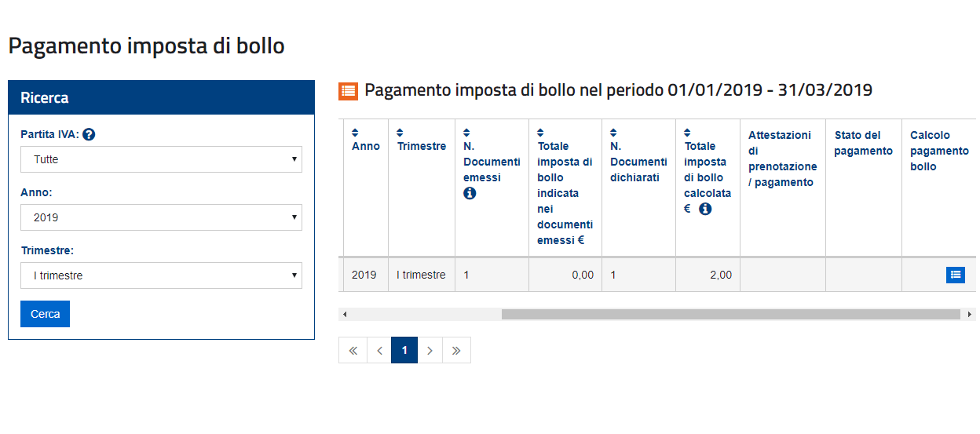Open the Partita IVA dropdown
Image resolution: width=980 pixels, height=434 pixels.
point(161,159)
